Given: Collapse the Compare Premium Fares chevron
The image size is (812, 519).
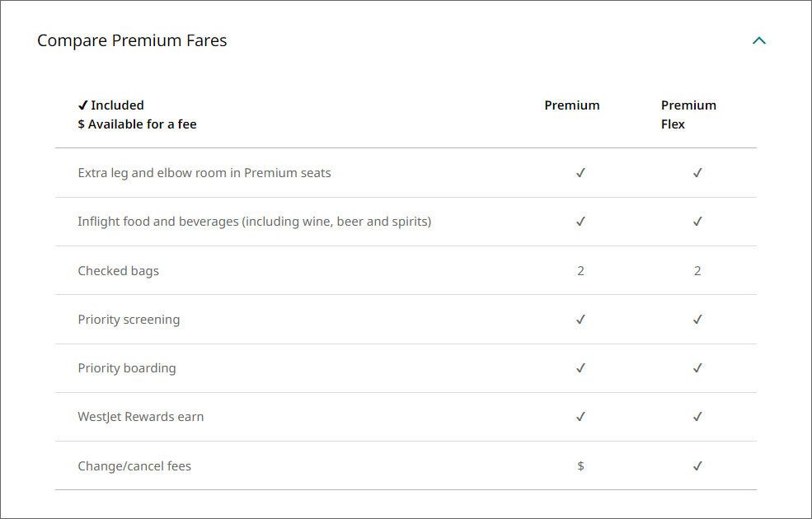Looking at the screenshot, I should [758, 40].
